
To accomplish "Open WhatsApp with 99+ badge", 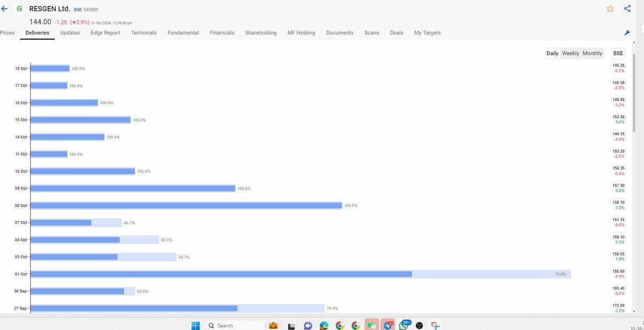I will (x=404, y=325).
